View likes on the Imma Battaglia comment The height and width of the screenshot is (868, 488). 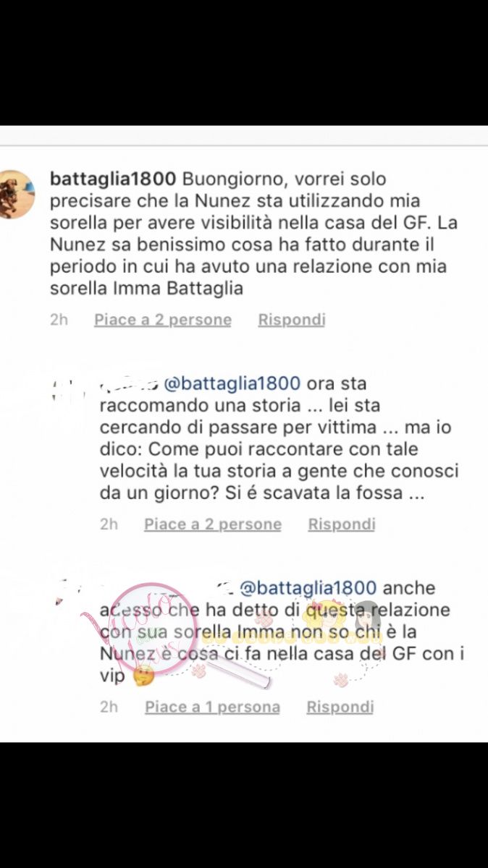click(163, 320)
